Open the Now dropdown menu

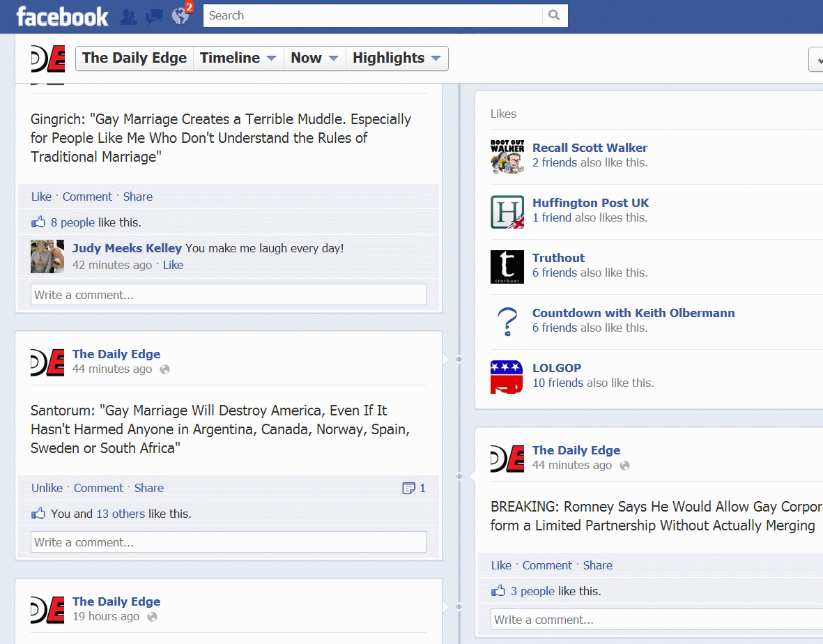(x=314, y=59)
